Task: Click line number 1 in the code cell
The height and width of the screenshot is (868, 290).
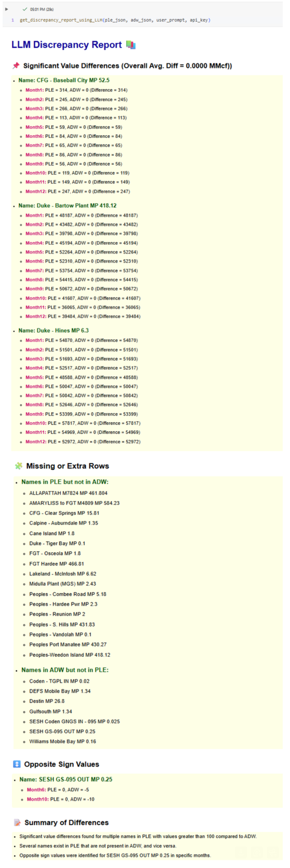Action: coord(13,20)
